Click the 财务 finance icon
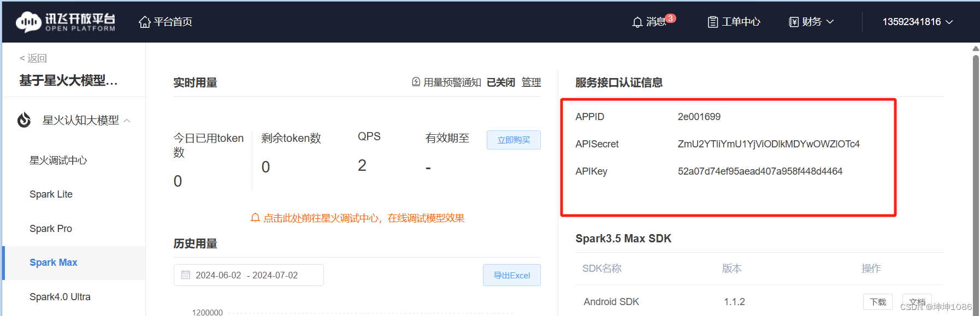 click(x=793, y=22)
